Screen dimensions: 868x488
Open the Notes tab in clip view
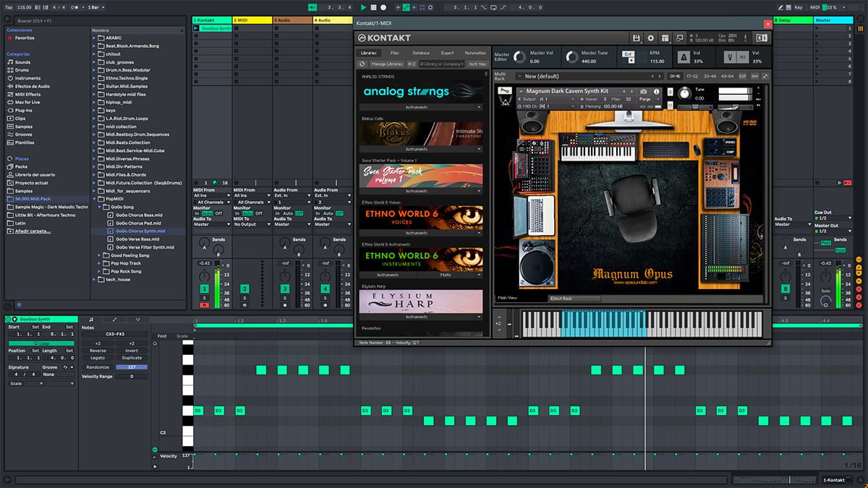90,319
